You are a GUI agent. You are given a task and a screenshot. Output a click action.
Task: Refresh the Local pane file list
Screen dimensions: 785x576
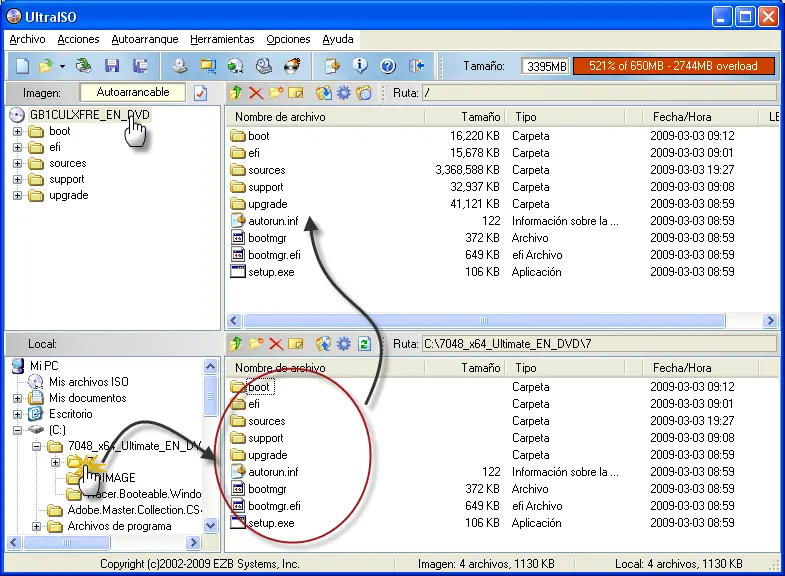(364, 343)
